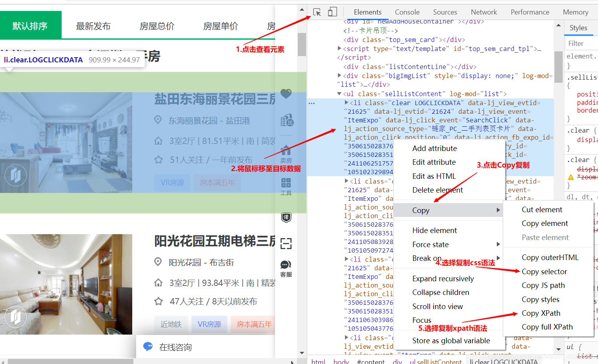This screenshot has height=364, width=598.
Task: Click the three-dots icon beside selected li node
Action: click(x=312, y=103)
